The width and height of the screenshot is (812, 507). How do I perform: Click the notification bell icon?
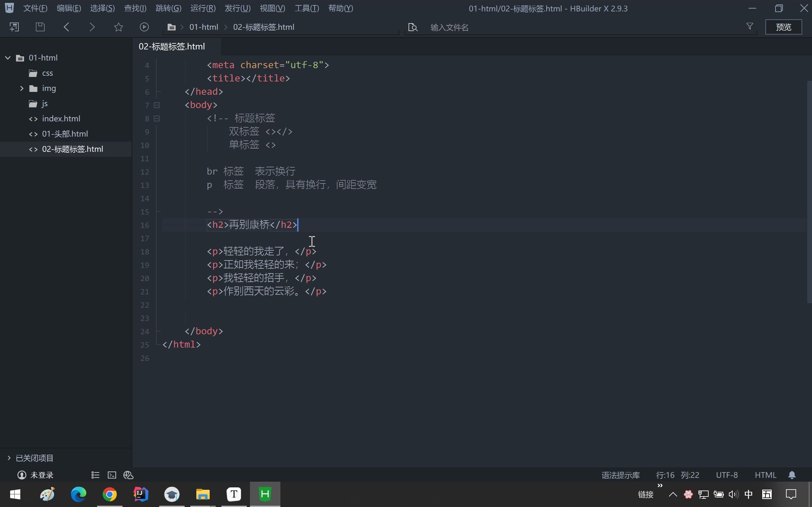792,475
